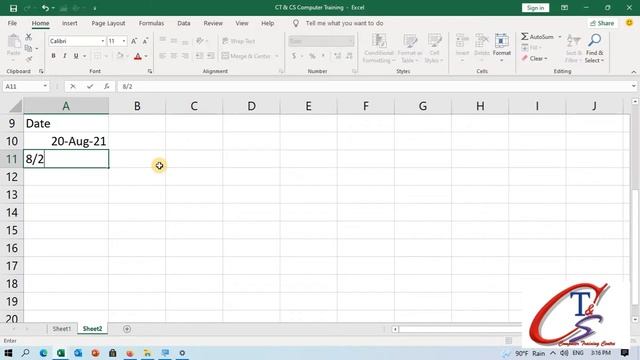640x360 pixels.
Task: Select column D header
Action: [251, 106]
